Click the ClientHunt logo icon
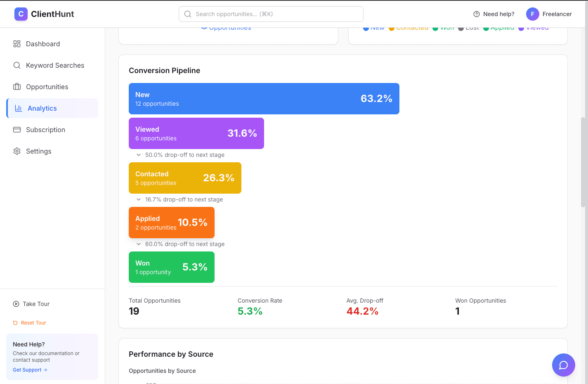The height and width of the screenshot is (384, 588). tap(21, 14)
